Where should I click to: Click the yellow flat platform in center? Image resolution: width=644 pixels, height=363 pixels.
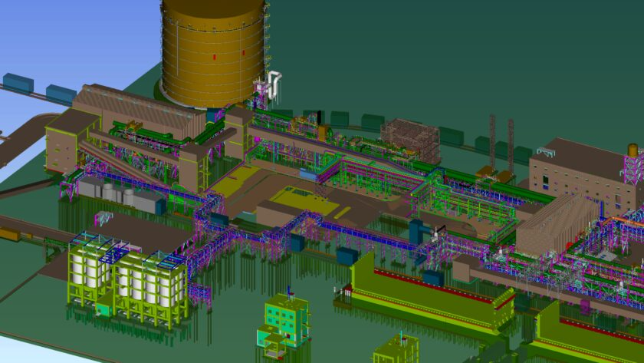[x=301, y=200]
